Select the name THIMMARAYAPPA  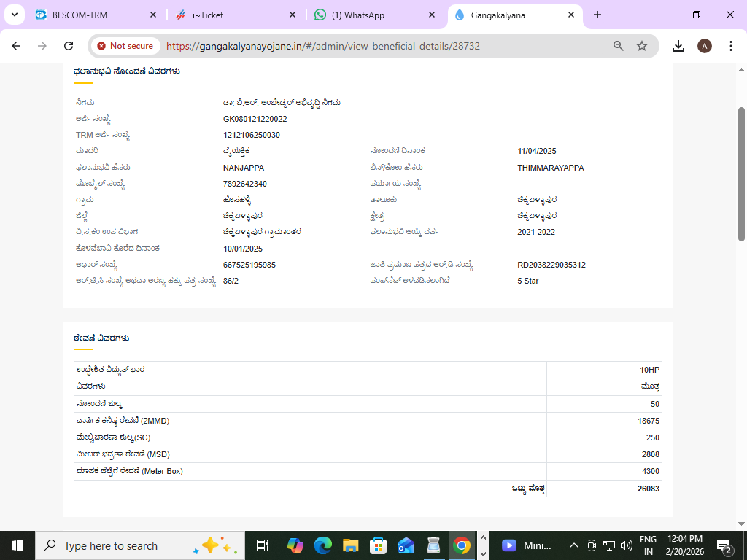point(550,168)
